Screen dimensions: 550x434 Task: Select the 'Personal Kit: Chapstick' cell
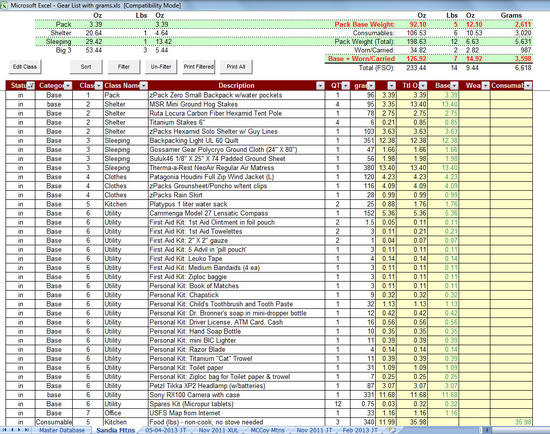(x=236, y=295)
